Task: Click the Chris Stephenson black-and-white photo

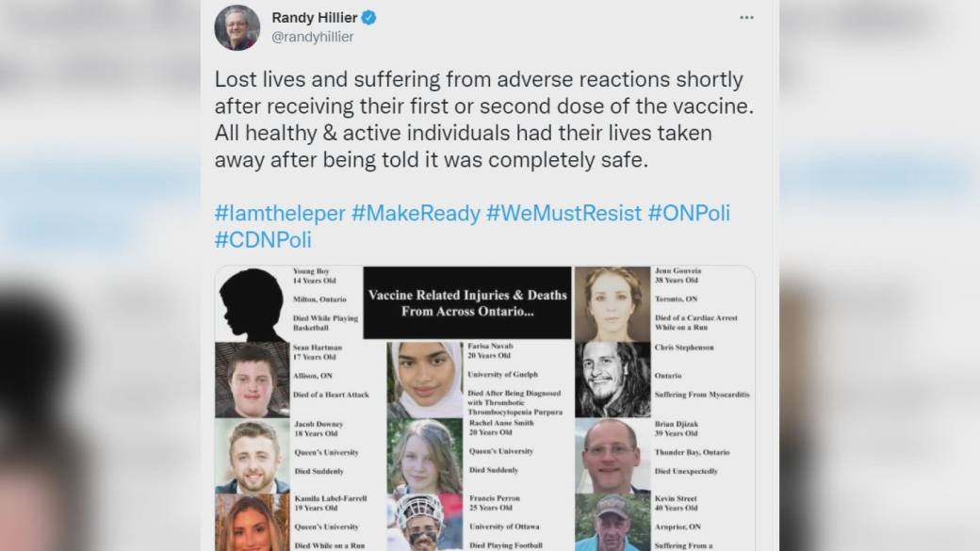Action: click(x=612, y=380)
